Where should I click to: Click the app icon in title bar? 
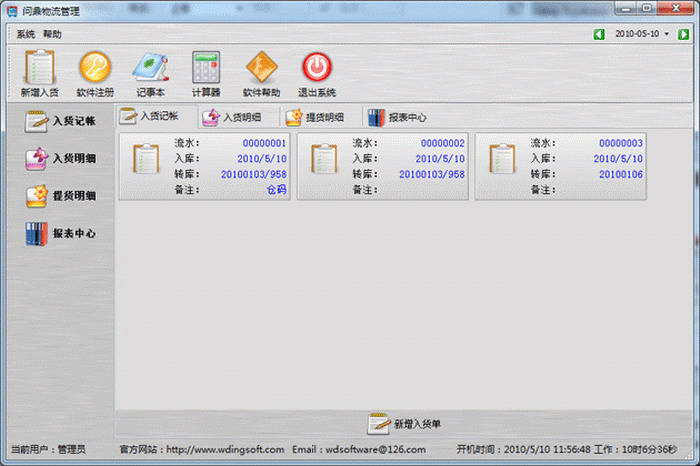pyautogui.click(x=12, y=11)
